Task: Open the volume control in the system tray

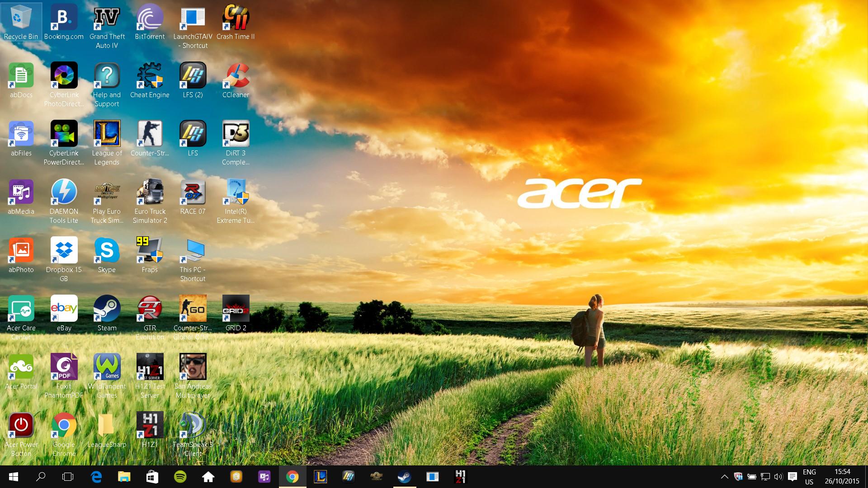Action: [778, 477]
